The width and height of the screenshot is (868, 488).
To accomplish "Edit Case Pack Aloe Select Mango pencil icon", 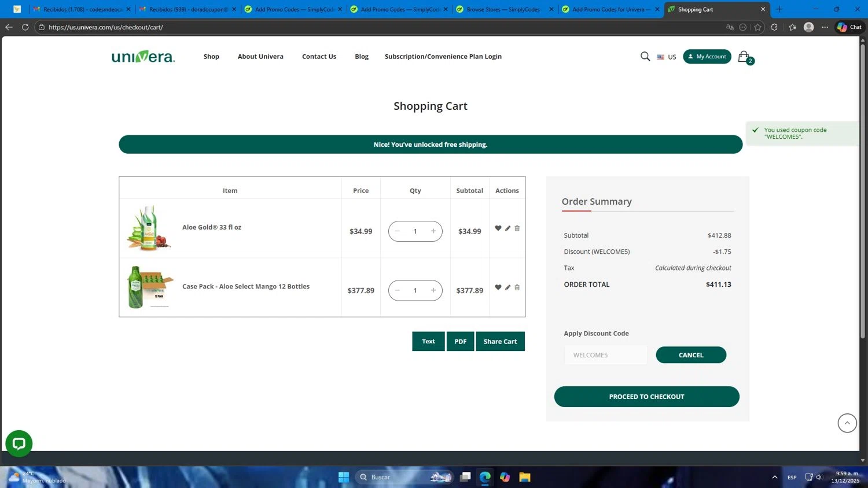I will (507, 287).
